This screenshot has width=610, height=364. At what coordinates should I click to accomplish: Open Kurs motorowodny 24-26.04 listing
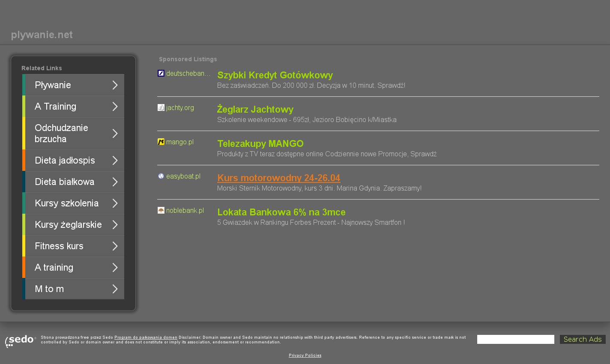278,178
